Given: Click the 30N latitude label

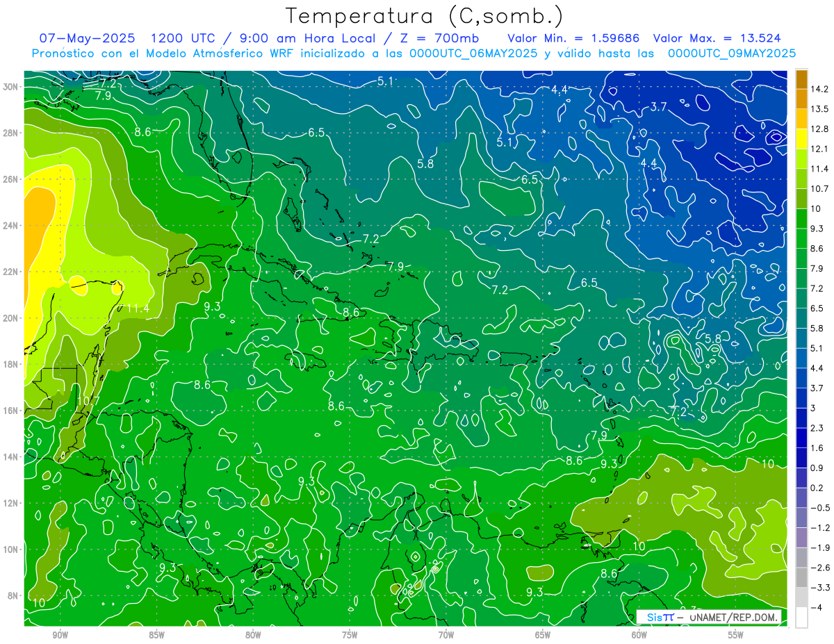Looking at the screenshot, I should click(x=11, y=87).
